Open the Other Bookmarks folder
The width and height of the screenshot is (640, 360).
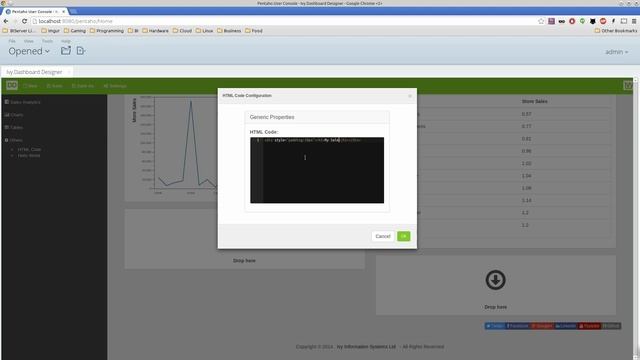(x=616, y=31)
